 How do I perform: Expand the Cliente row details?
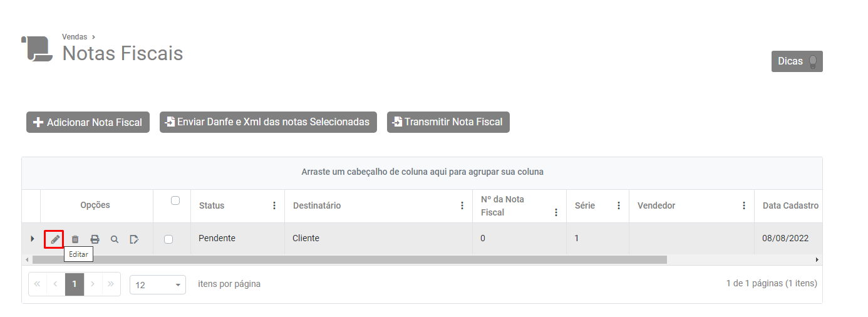click(x=33, y=239)
